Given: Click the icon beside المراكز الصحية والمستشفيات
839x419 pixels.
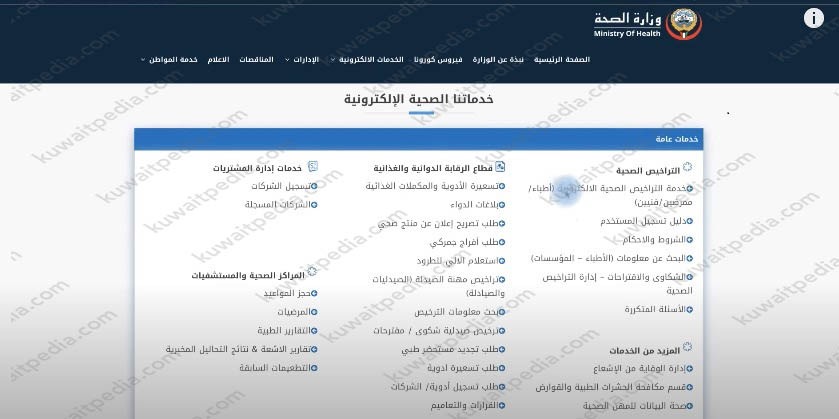Looking at the screenshot, I should [x=312, y=272].
